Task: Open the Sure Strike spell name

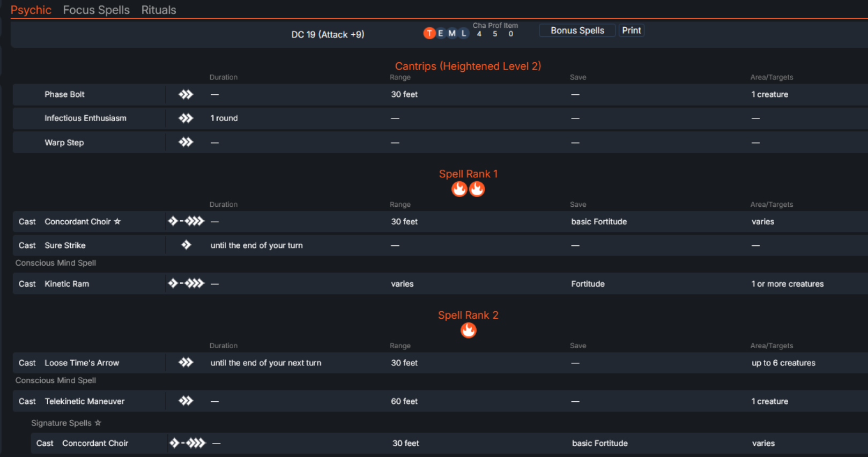Action: pos(65,245)
